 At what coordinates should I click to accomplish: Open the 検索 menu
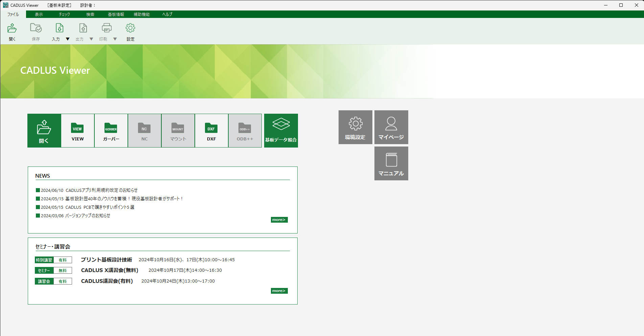tap(90, 15)
